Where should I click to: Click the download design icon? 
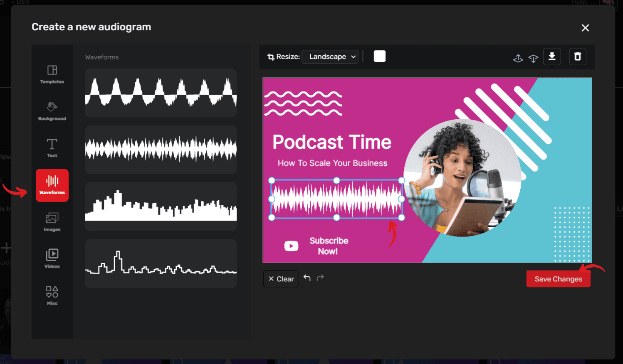coord(552,56)
